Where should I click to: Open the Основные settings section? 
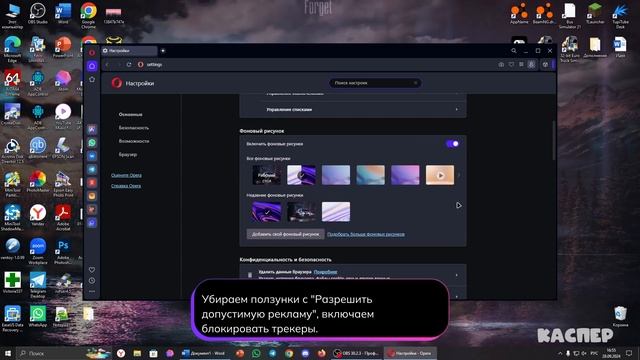pyautogui.click(x=131, y=115)
